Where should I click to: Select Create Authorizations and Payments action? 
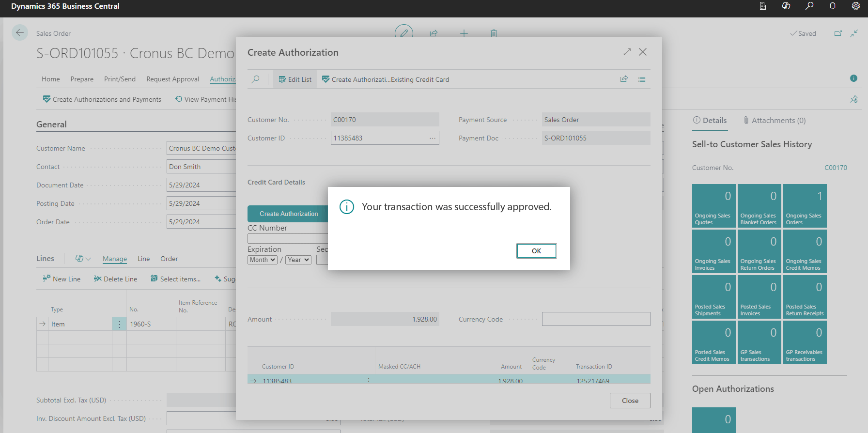[x=102, y=99]
